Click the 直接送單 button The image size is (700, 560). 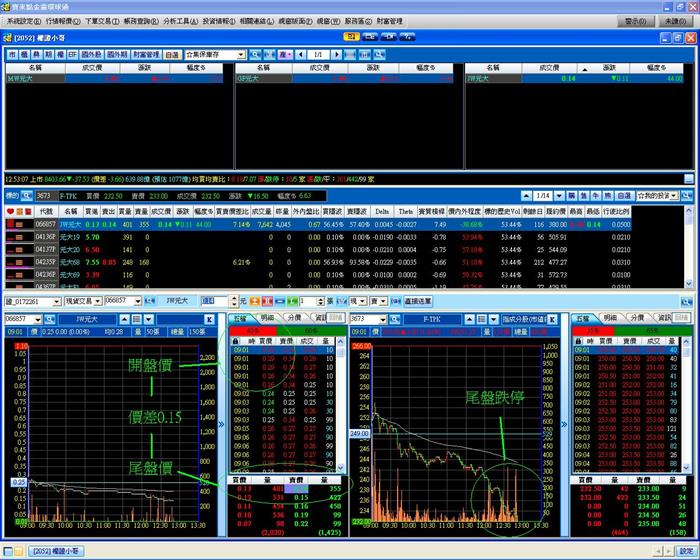click(x=418, y=301)
